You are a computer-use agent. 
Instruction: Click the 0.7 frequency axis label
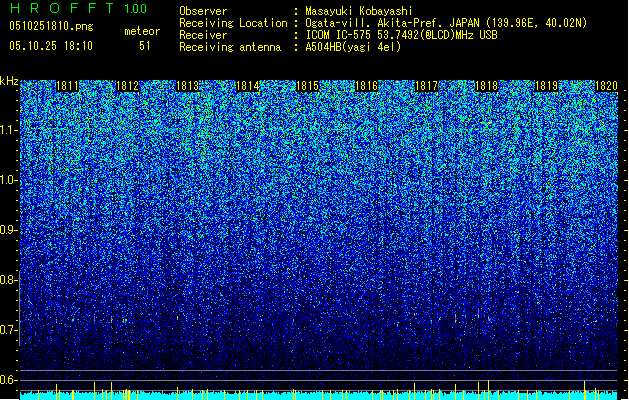click(x=8, y=330)
